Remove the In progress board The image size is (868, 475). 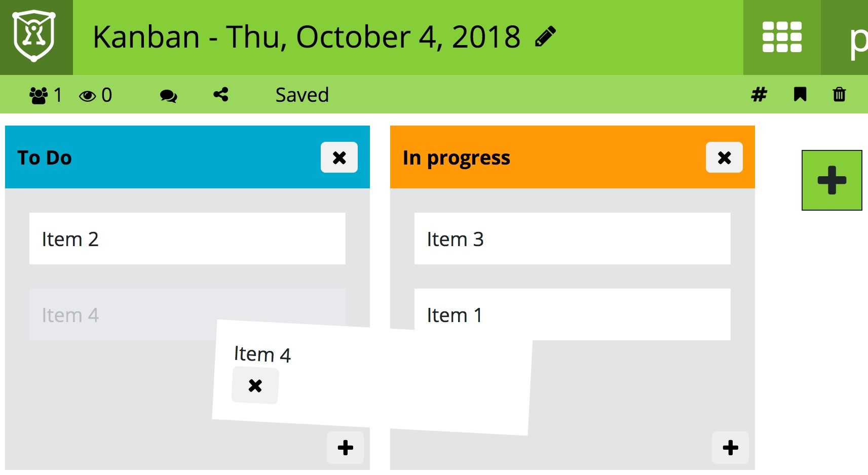click(x=724, y=157)
